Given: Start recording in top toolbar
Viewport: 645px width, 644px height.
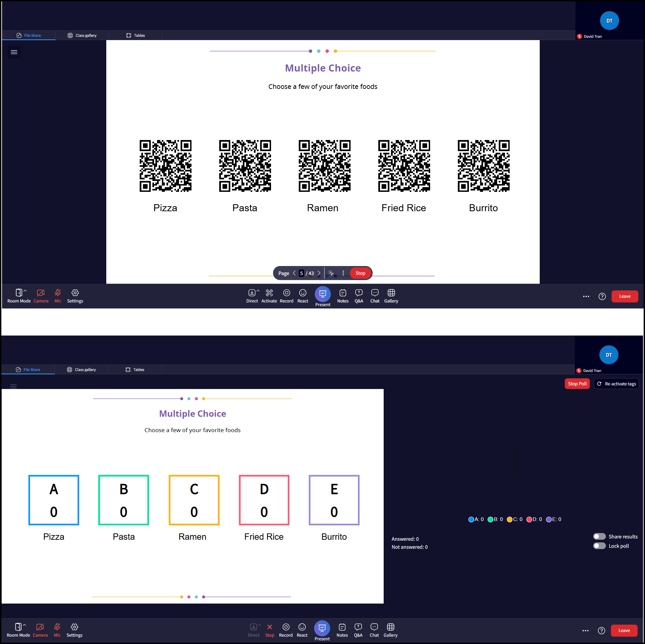Looking at the screenshot, I should tap(286, 296).
